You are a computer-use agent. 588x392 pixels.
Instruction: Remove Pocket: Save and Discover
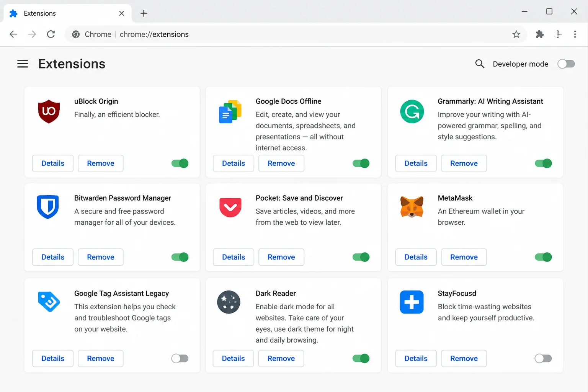click(281, 257)
